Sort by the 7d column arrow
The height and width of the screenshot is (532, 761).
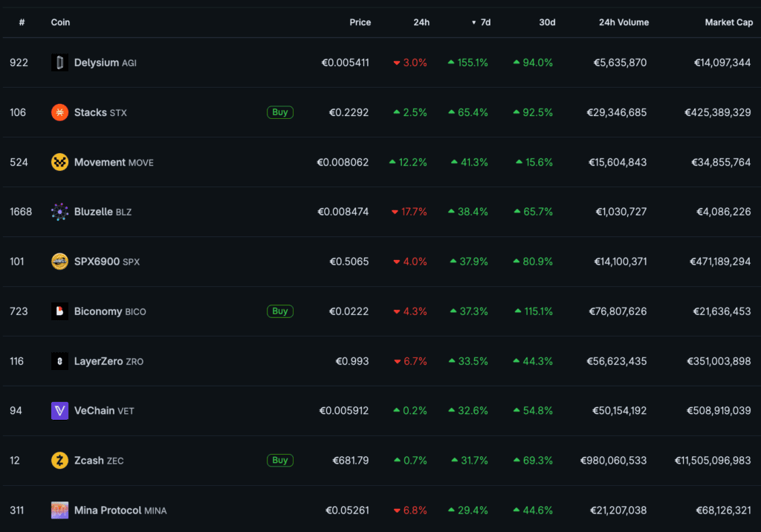[x=473, y=23]
